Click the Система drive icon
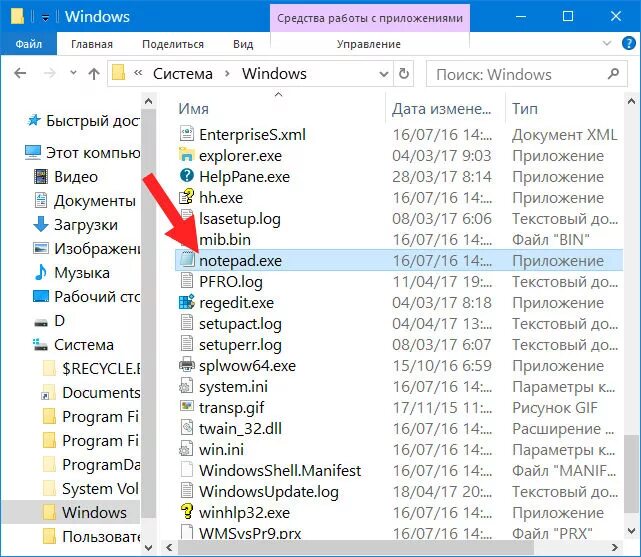Screen dimensions: 641x557 coord(40,344)
